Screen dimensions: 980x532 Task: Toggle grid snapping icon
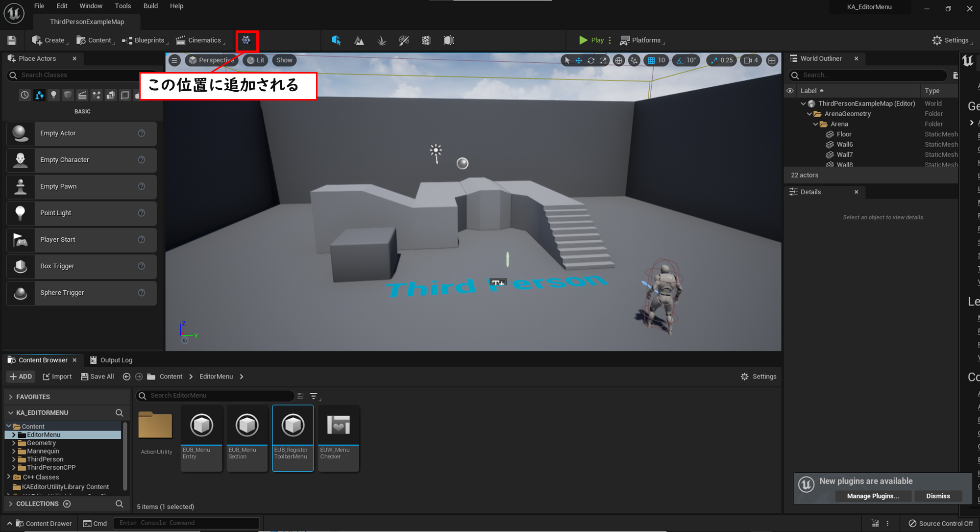[x=651, y=60]
